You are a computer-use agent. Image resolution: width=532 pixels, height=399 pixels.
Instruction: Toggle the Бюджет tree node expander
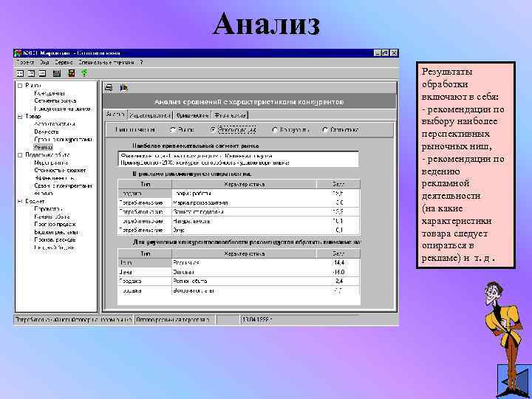click(20, 201)
